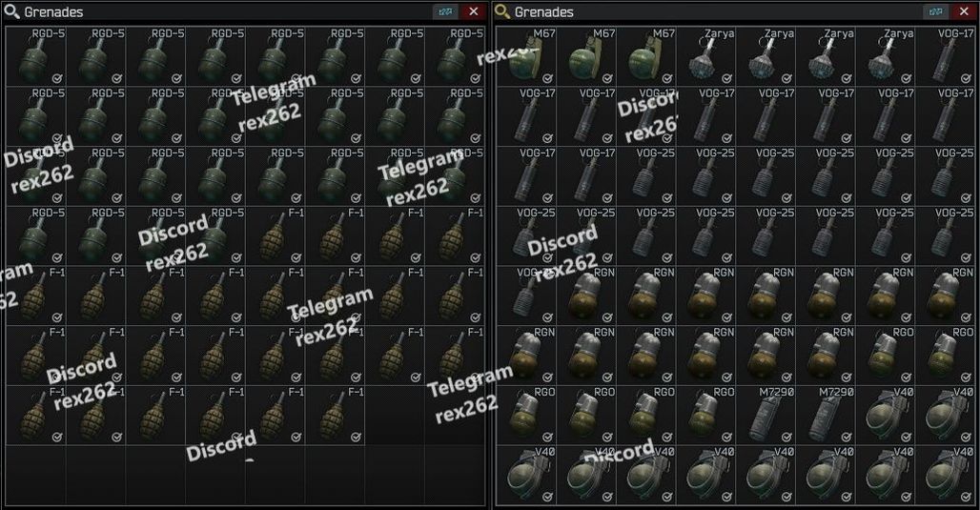Screen dimensions: 980x510
Task: Select the very last F-1 grenade in the left container
Action: point(336,415)
